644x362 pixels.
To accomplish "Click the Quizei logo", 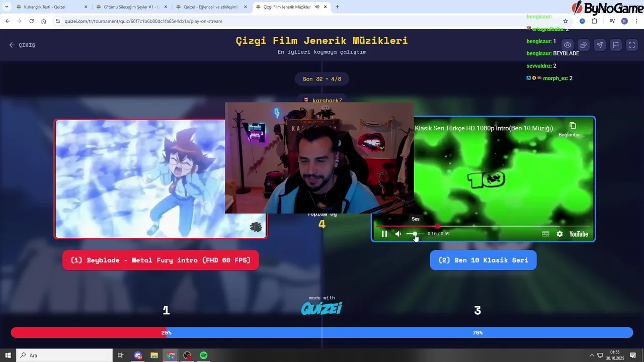I will tap(321, 308).
